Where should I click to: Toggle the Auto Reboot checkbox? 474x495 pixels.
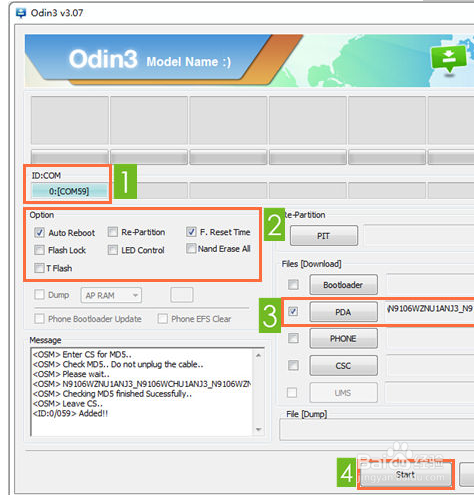click(x=39, y=232)
